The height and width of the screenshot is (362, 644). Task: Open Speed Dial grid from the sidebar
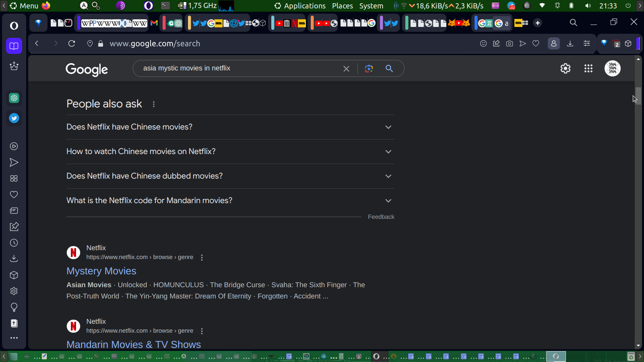14,179
